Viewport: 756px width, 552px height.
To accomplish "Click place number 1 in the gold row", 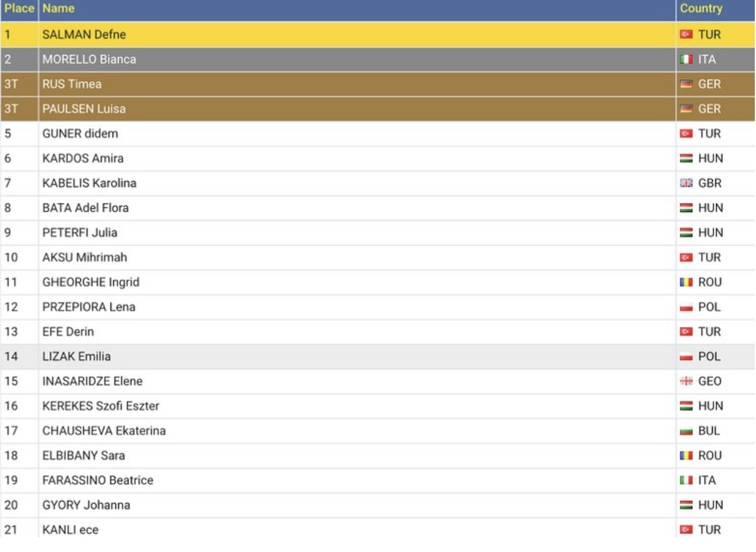I will point(8,35).
